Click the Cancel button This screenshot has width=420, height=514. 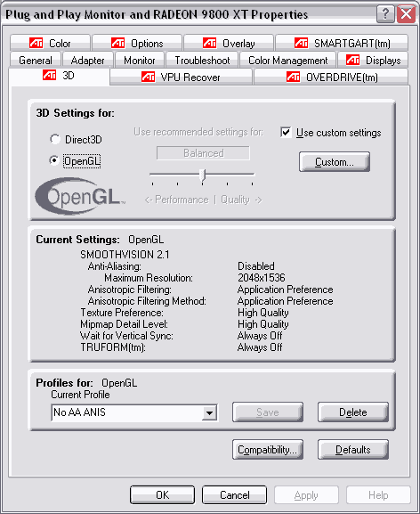click(x=234, y=495)
